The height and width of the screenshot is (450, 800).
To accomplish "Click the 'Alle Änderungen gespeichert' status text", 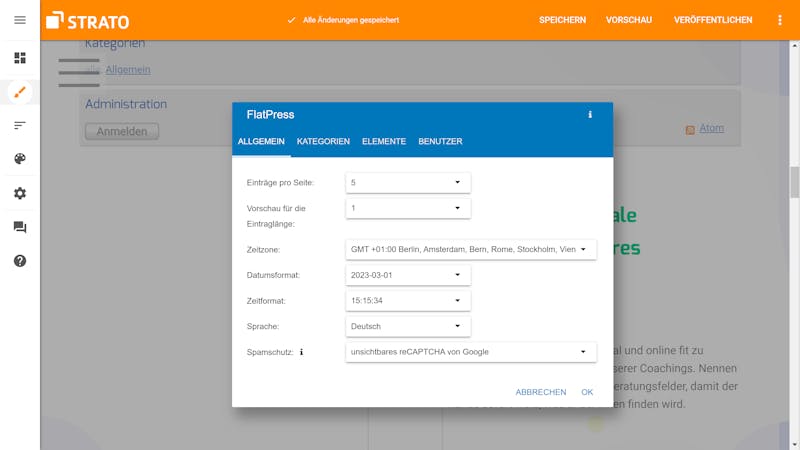I will click(351, 20).
